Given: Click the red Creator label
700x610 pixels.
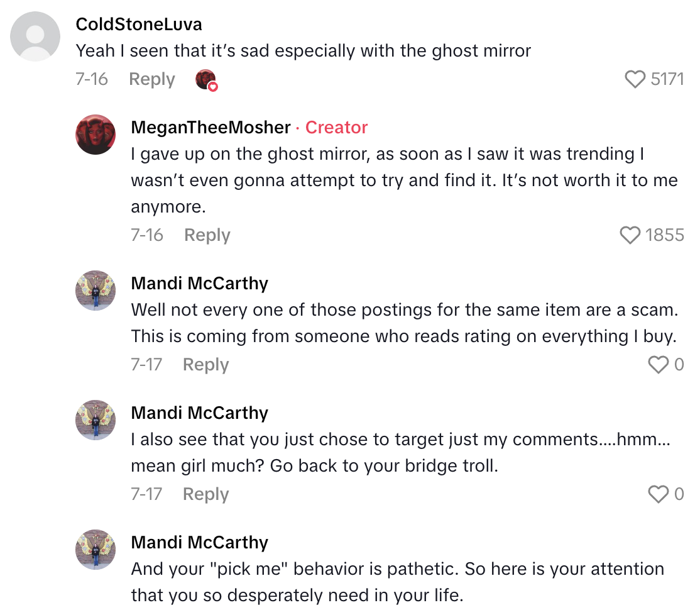Looking at the screenshot, I should pyautogui.click(x=336, y=127).
